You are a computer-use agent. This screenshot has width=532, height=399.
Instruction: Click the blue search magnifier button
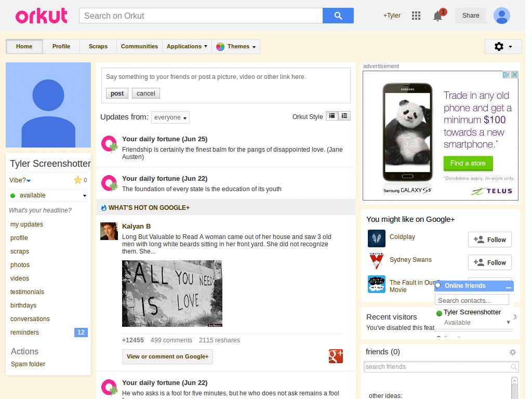[x=338, y=16]
